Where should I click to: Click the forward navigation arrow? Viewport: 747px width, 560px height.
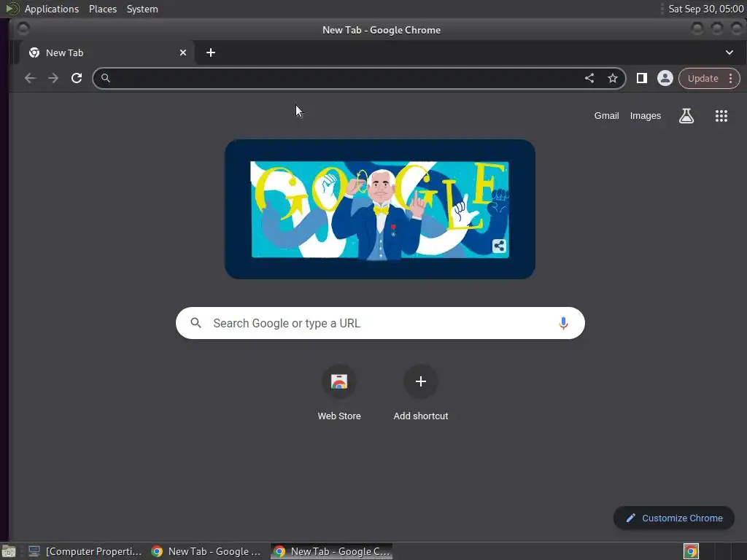click(53, 78)
